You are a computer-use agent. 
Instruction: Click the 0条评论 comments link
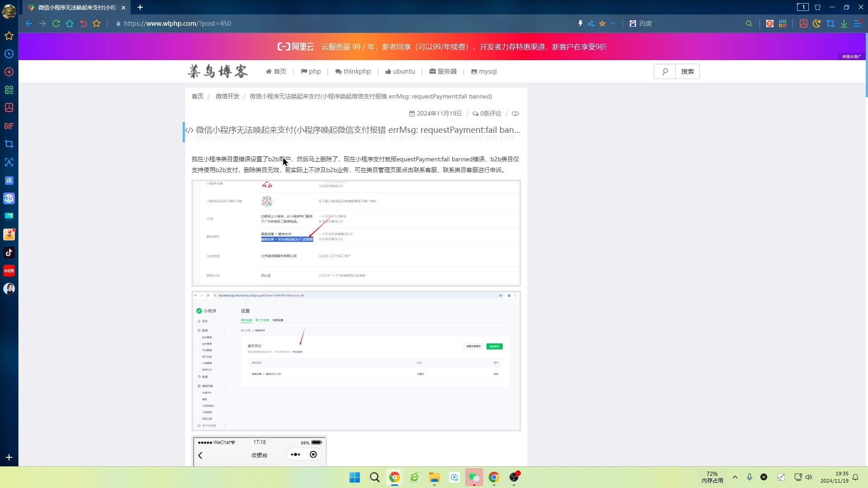487,113
